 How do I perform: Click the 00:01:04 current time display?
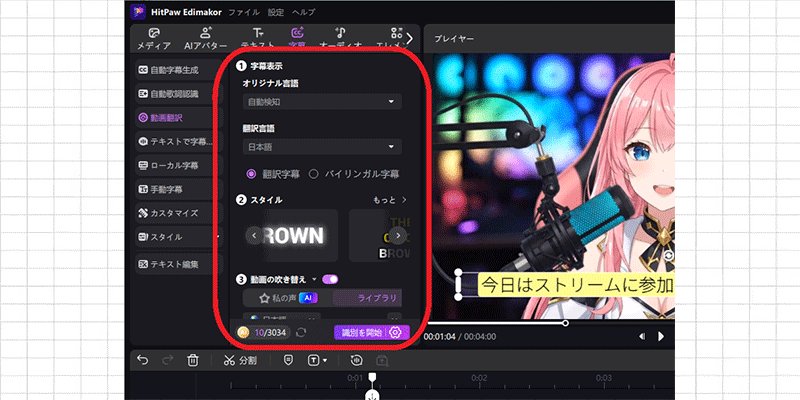point(438,337)
